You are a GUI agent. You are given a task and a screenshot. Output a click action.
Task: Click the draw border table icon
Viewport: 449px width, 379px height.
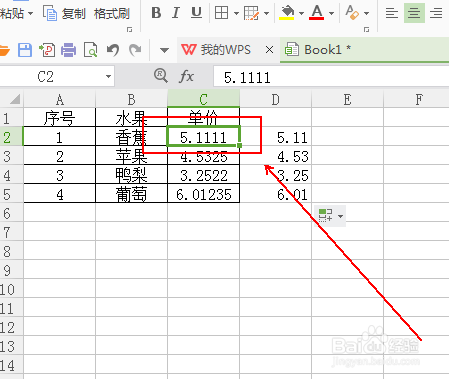click(x=251, y=13)
